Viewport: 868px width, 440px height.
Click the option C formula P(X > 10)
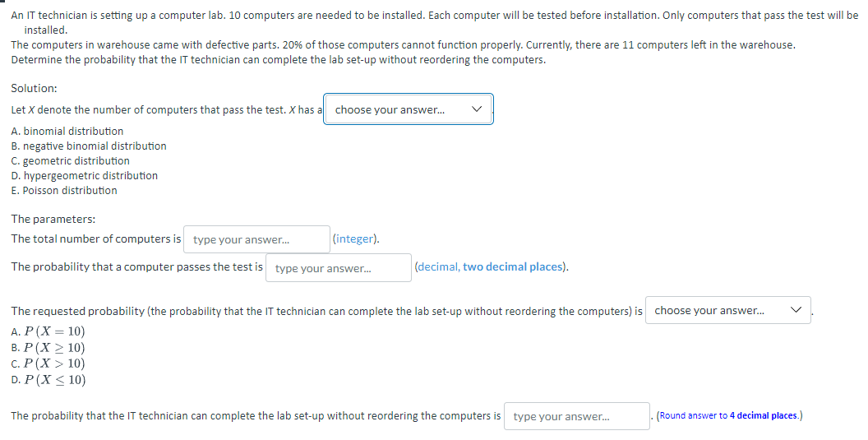point(55,364)
